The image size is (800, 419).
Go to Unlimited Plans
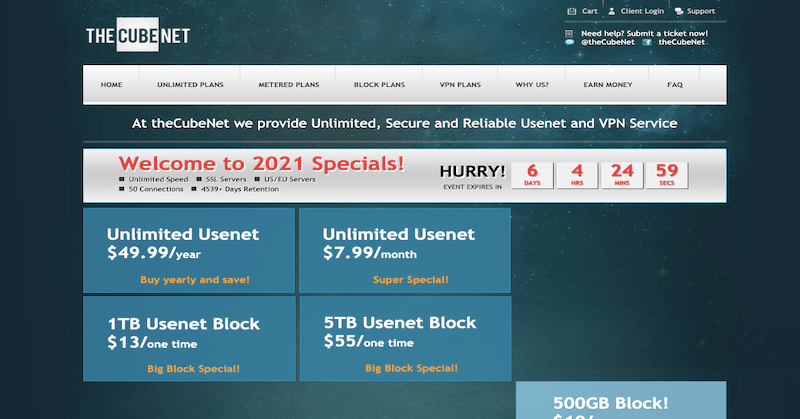tap(190, 85)
